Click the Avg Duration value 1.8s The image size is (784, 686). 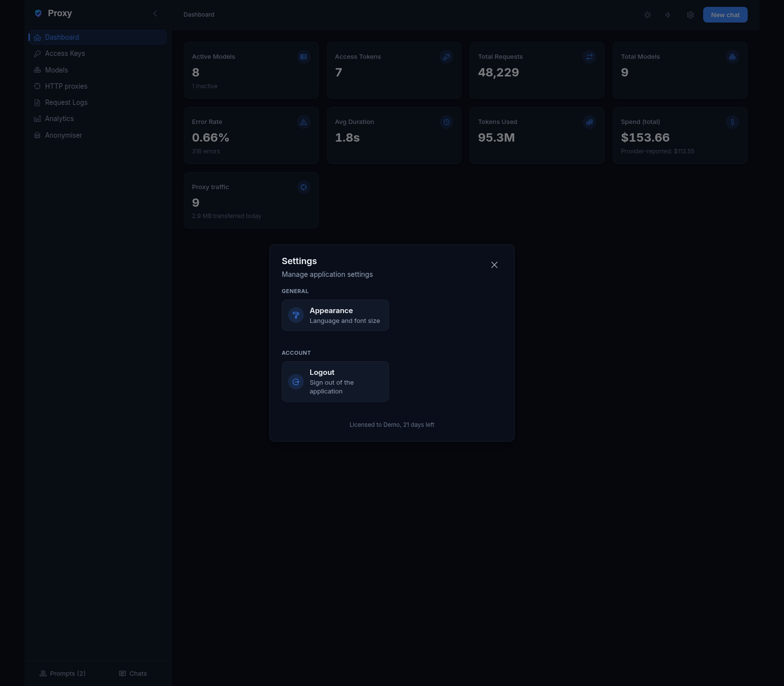[x=347, y=138]
